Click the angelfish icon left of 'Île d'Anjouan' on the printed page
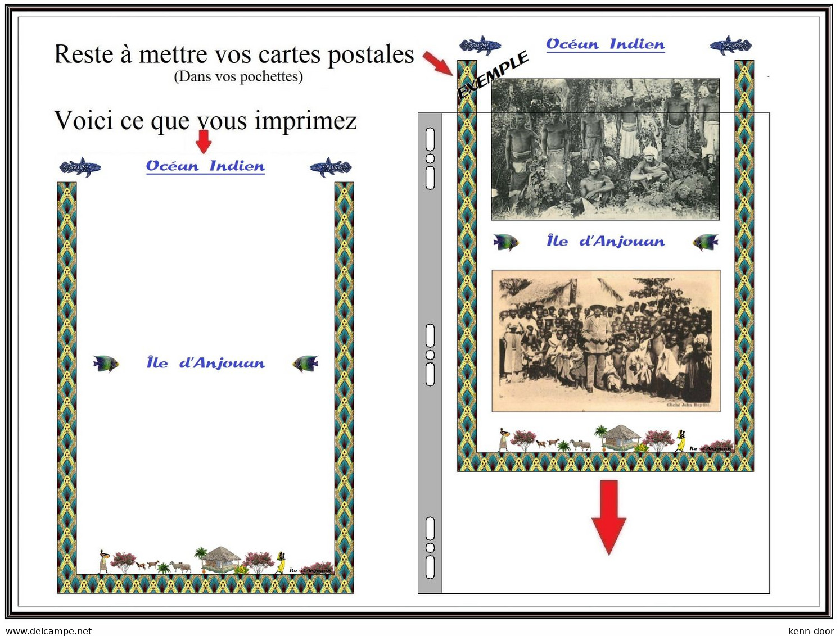The width and height of the screenshot is (840, 636). click(106, 364)
